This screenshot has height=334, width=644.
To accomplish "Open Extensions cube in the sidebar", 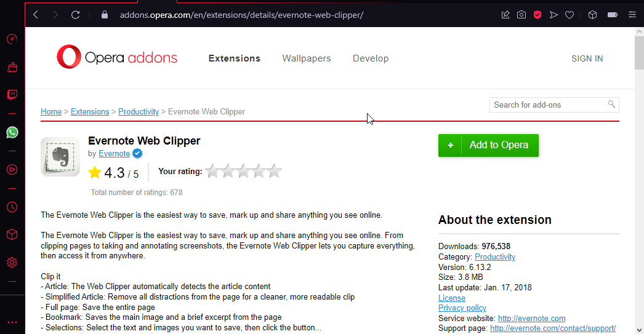I will (x=12, y=234).
